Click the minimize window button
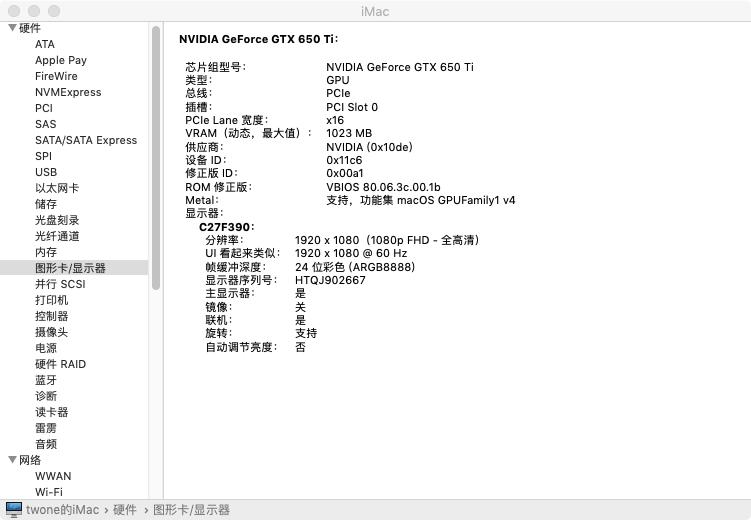The image size is (751, 520). click(x=34, y=11)
